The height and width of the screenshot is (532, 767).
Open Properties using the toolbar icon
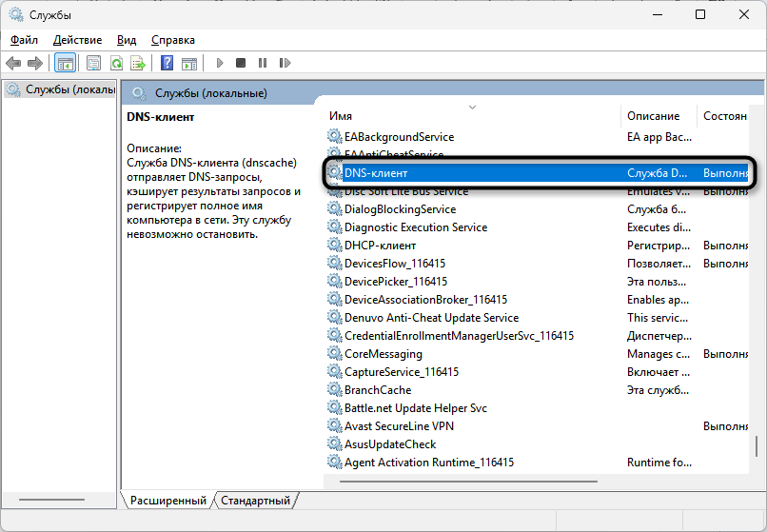(93, 63)
